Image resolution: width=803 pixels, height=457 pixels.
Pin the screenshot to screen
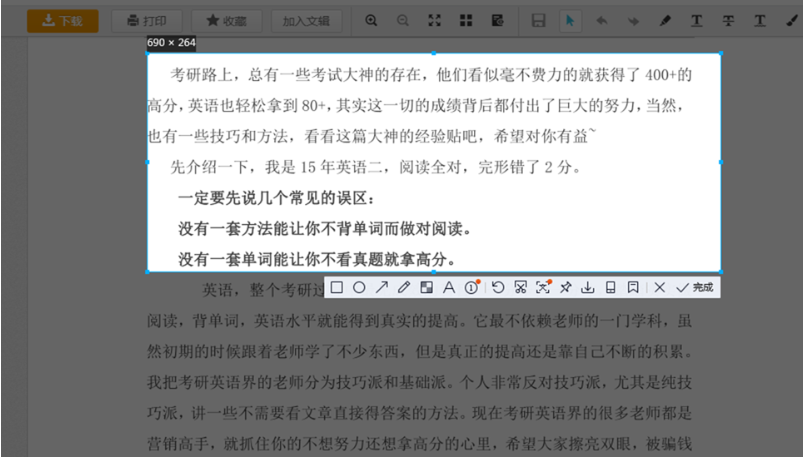coord(565,287)
